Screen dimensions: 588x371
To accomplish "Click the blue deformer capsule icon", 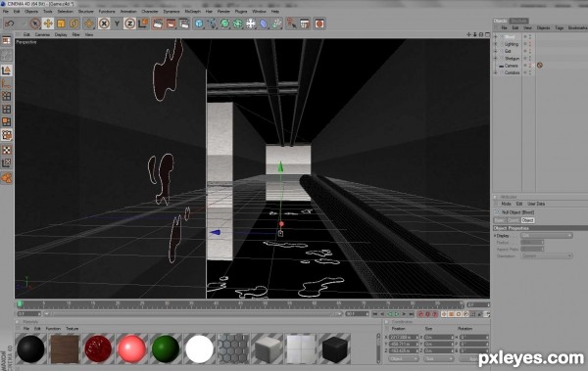I will pos(264,24).
